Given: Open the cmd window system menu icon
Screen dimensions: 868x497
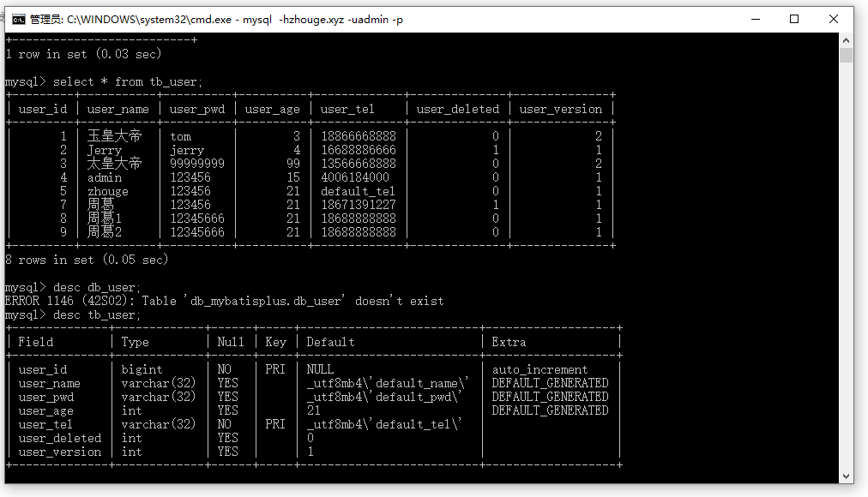Looking at the screenshot, I should tap(19, 20).
